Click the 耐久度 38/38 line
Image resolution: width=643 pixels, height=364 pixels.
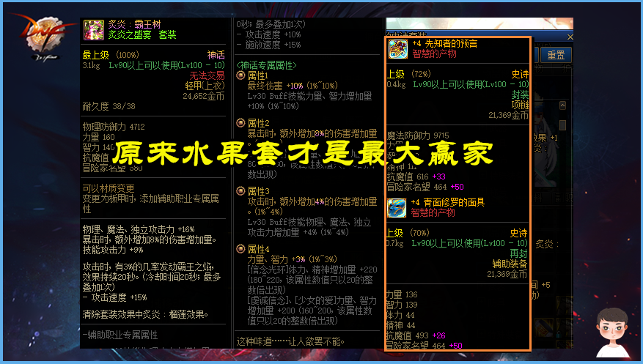109,106
